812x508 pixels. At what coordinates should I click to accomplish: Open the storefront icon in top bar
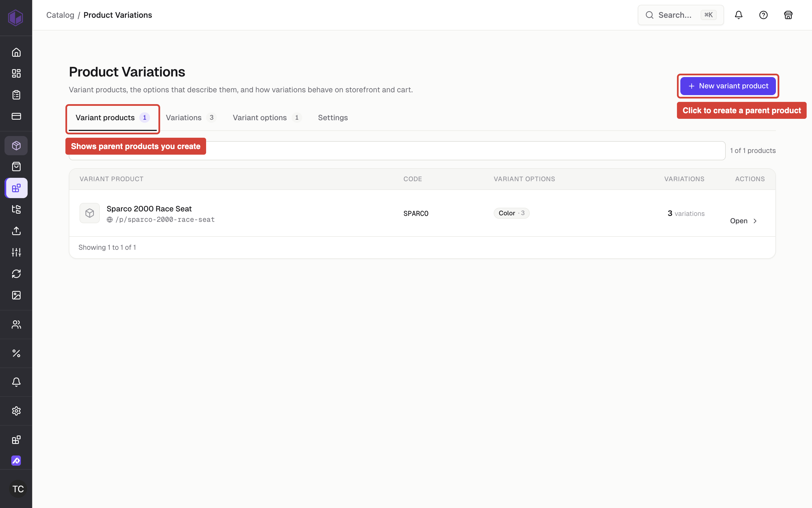pyautogui.click(x=788, y=15)
